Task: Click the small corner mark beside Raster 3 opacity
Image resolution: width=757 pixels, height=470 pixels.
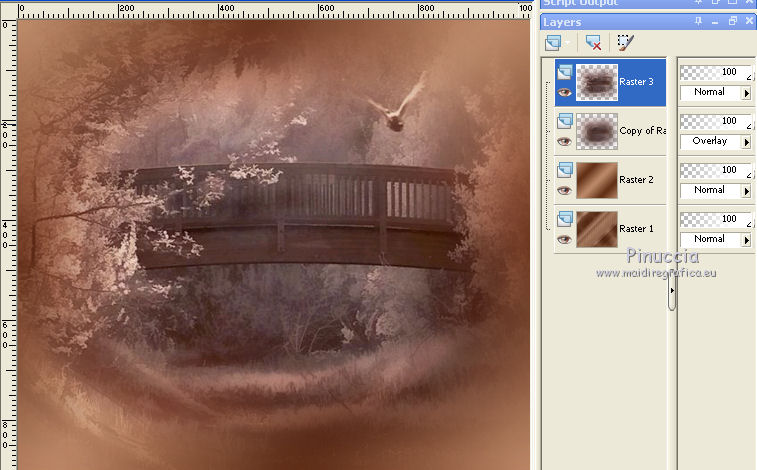Action: click(749, 76)
